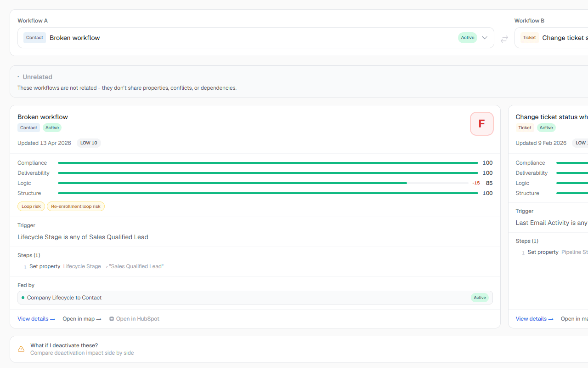Click the Updated 9 Feb 2026 text
588x368 pixels.
pos(541,143)
